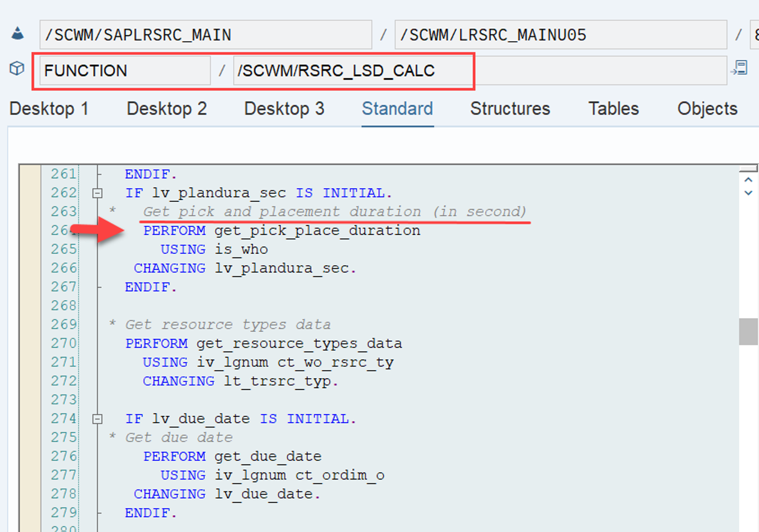Click comment 'Get pick and placement duration (in second)'
This screenshot has width=759, height=532.
pos(335,211)
